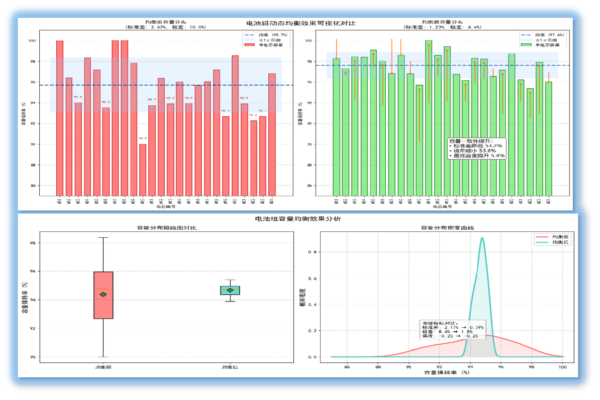
Task: Click the last green bar in right chart
Action: 548,138
